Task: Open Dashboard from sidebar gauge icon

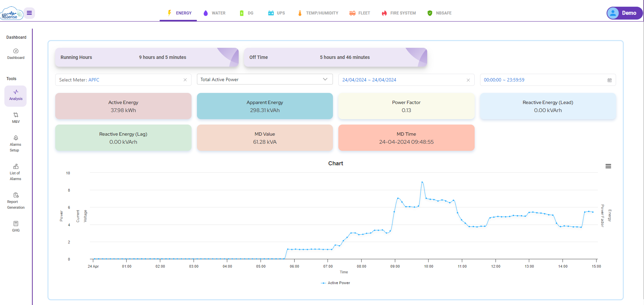Action: pyautogui.click(x=16, y=51)
